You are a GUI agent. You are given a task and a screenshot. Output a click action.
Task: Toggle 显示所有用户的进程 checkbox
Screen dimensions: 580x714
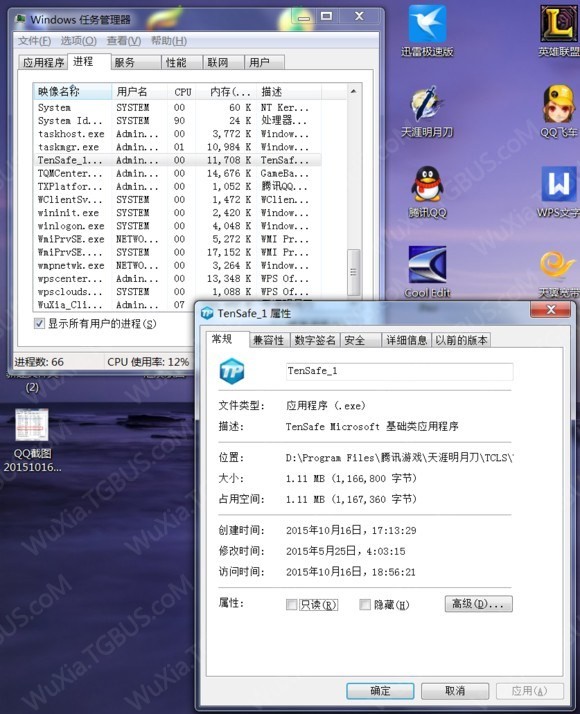(40, 323)
